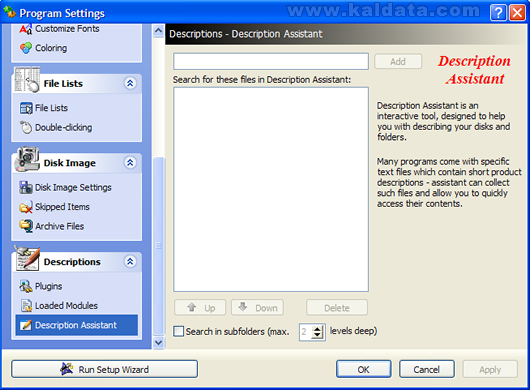Click sidebar scrollbar up arrow
Viewport: 530px width, 390px height.
pos(158,31)
